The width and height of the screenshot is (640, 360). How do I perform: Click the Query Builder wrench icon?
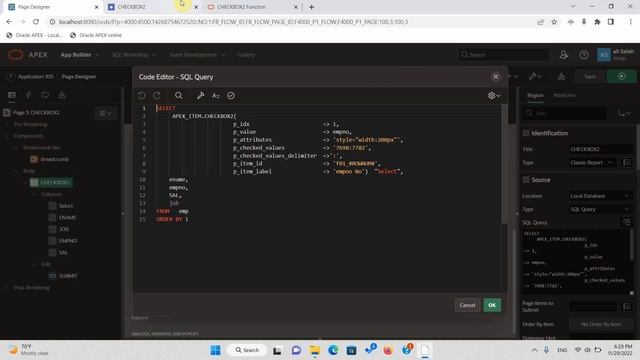coord(200,96)
